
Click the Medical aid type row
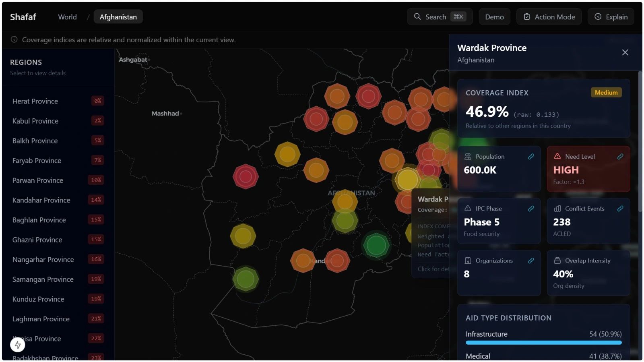[543, 356]
